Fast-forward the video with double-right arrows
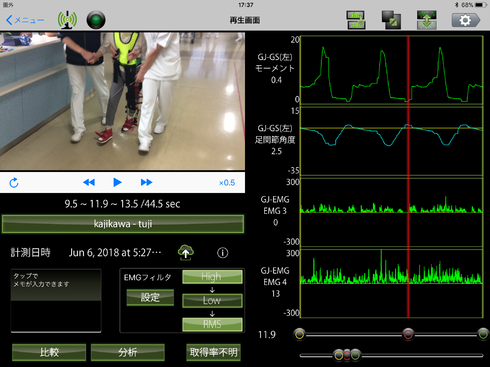 (x=146, y=182)
